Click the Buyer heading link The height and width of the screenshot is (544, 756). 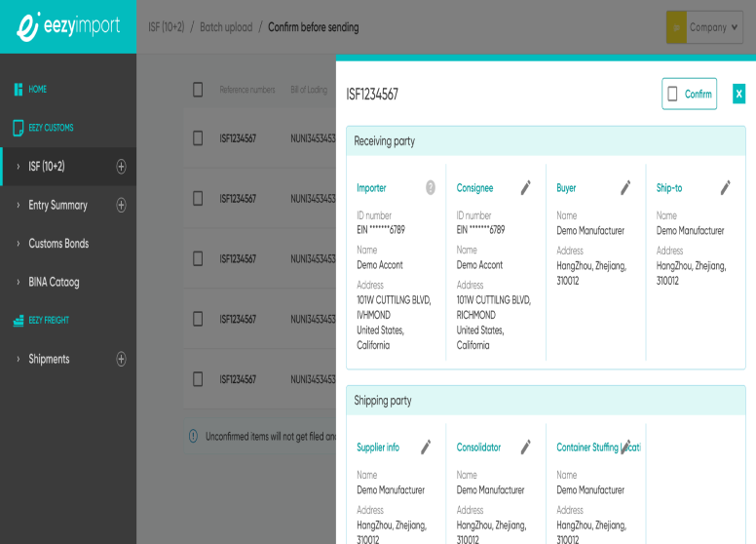point(566,188)
